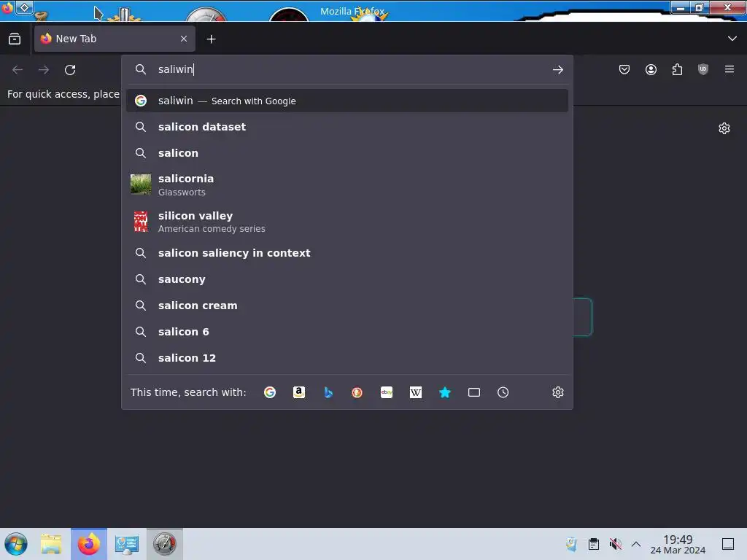
Task: Search with Wikipedia one-off icon
Action: [x=415, y=392]
